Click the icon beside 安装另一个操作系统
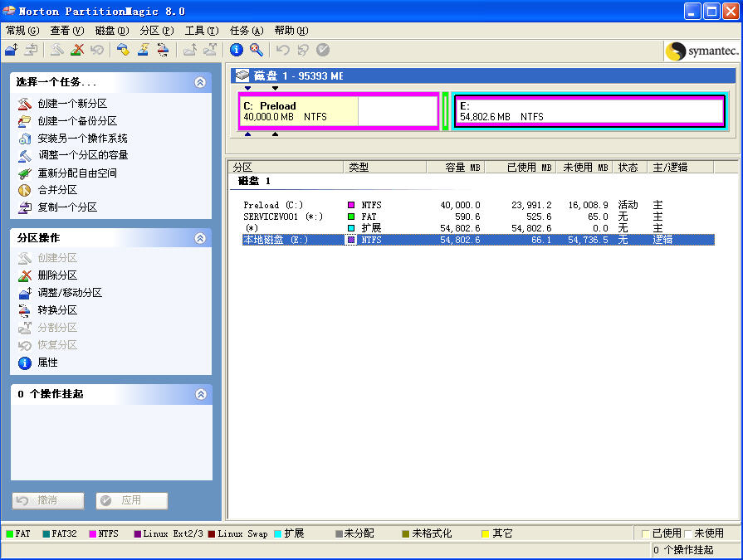743x560 pixels. point(25,139)
